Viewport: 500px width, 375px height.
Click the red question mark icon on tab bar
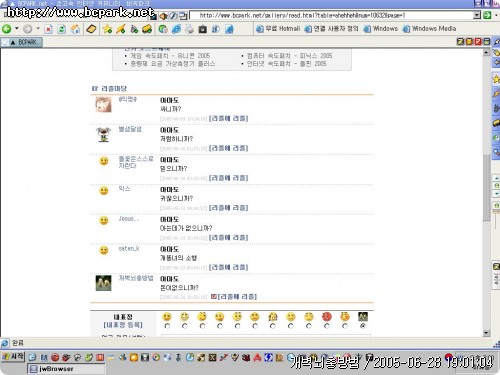pos(478,41)
